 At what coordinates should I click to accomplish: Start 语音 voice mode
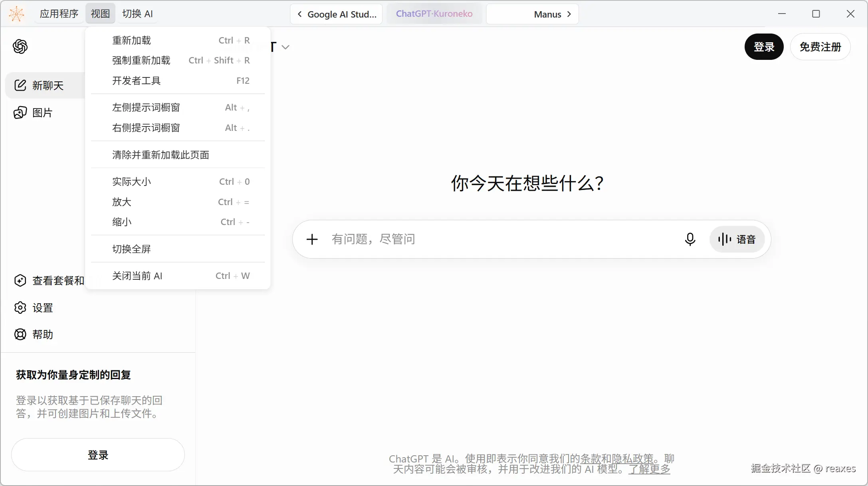pyautogui.click(x=737, y=239)
